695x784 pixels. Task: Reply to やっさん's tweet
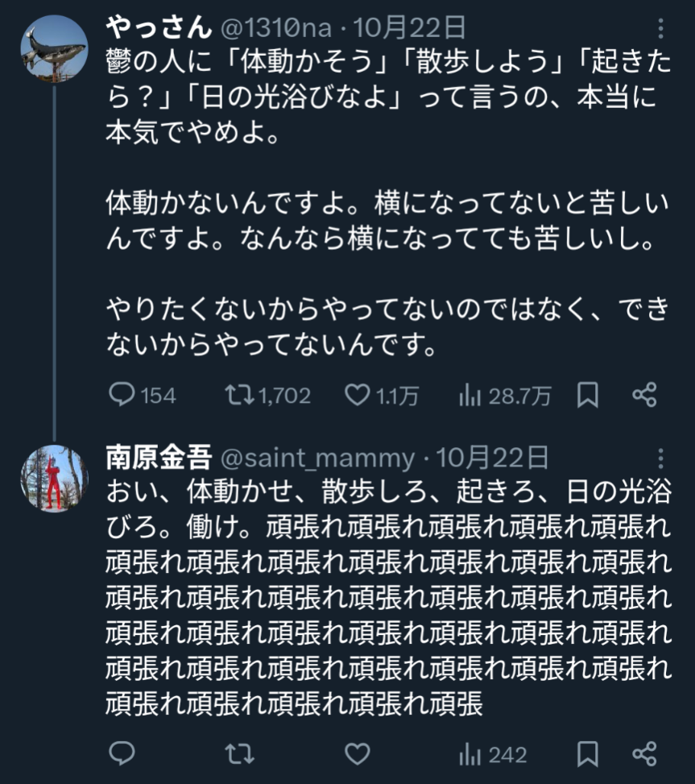click(x=122, y=395)
